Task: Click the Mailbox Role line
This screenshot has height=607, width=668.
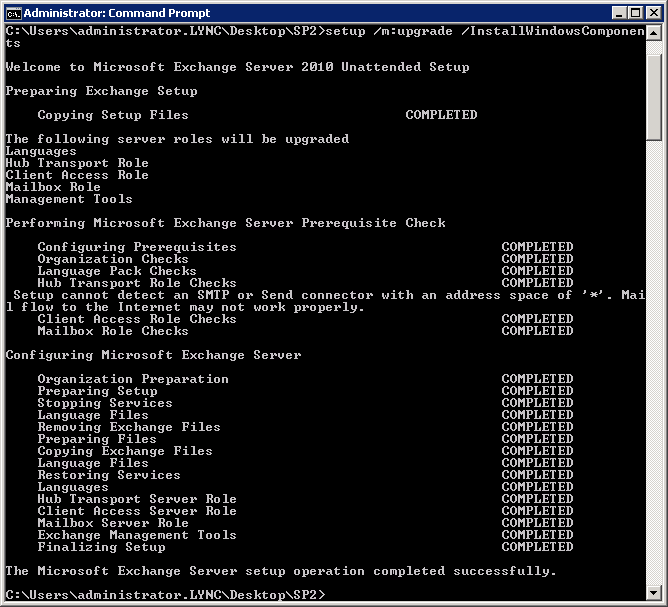Action: [x=53, y=187]
